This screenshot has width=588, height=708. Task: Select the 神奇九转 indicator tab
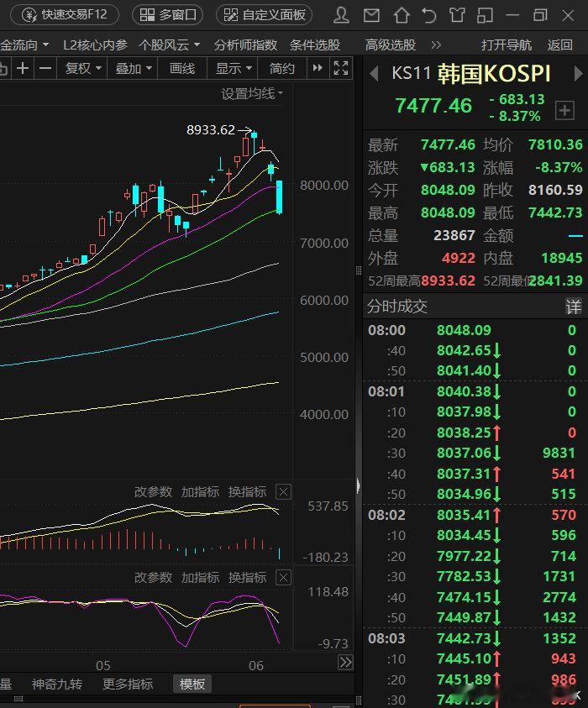(57, 684)
